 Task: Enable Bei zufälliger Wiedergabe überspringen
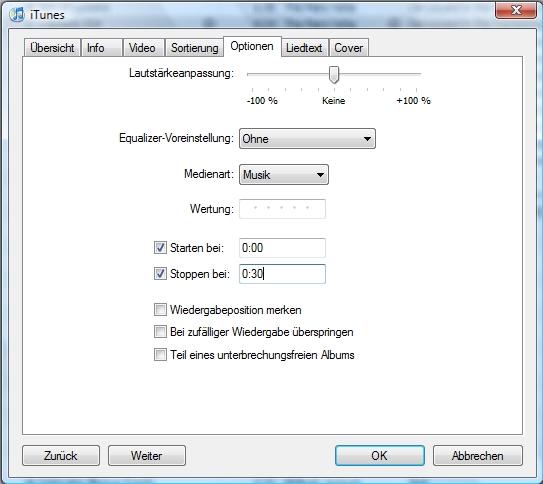click(x=160, y=332)
